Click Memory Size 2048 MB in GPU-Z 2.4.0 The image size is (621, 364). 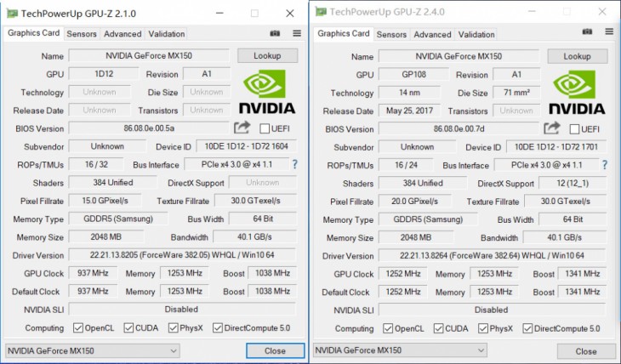[x=416, y=237]
